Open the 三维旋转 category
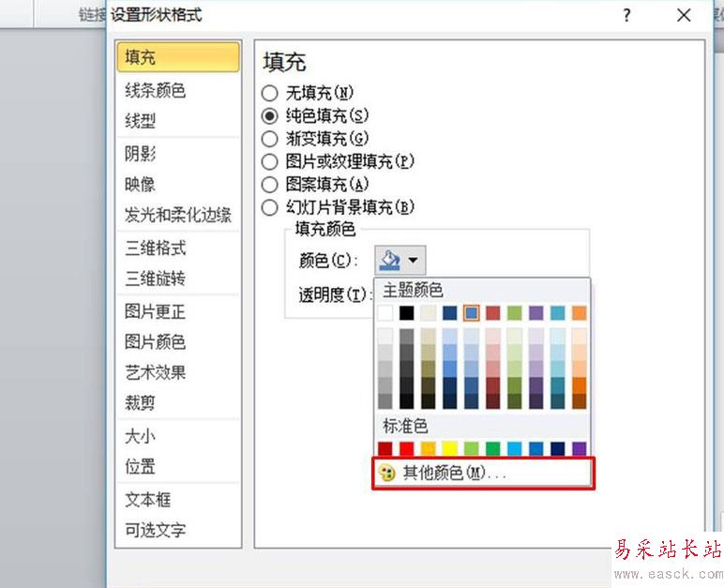This screenshot has width=724, height=588. 178,279
